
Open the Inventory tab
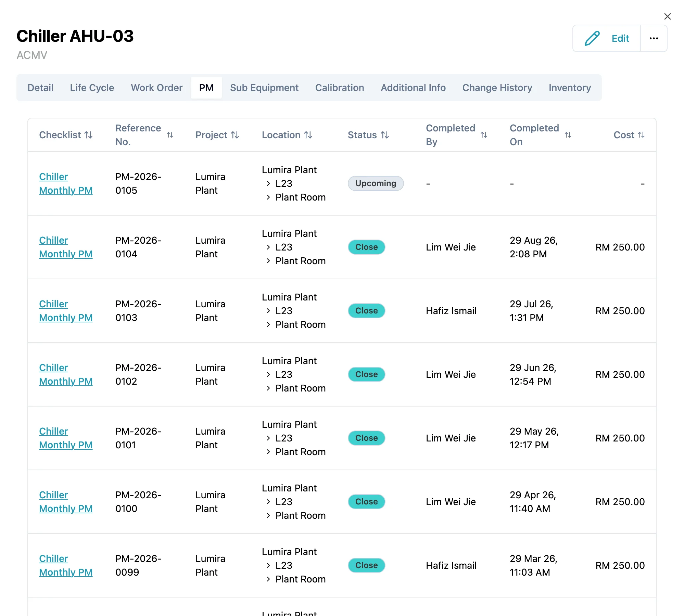(x=570, y=88)
